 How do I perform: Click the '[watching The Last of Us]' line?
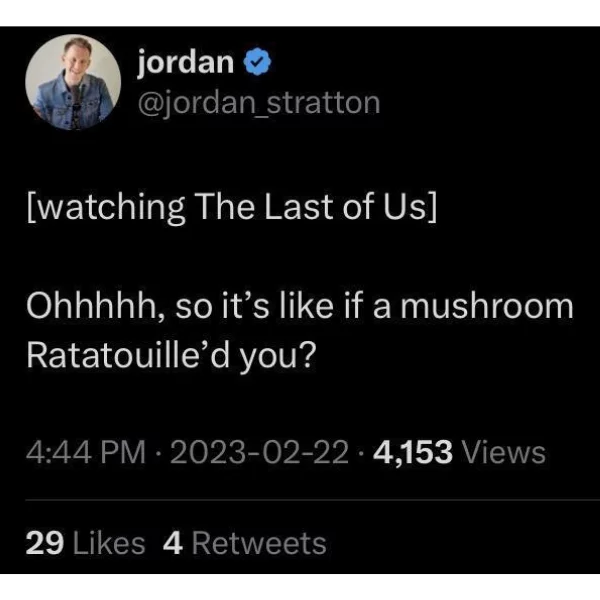232,207
